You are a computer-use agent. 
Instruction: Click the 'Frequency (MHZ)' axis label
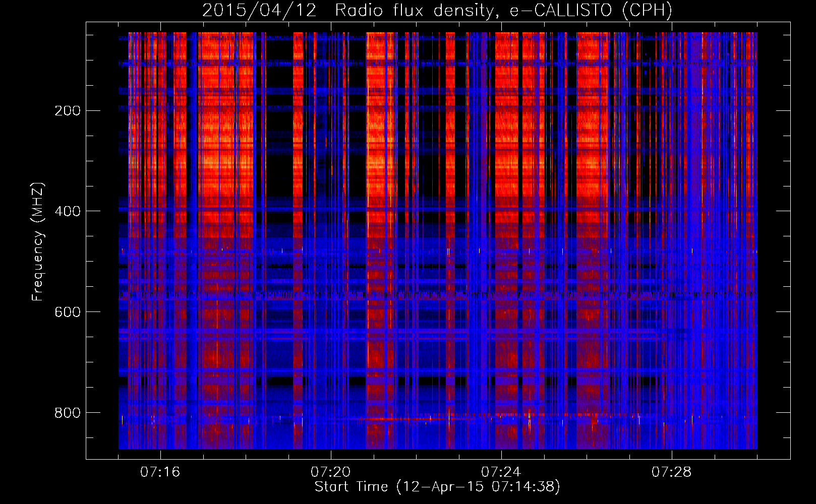click(38, 242)
